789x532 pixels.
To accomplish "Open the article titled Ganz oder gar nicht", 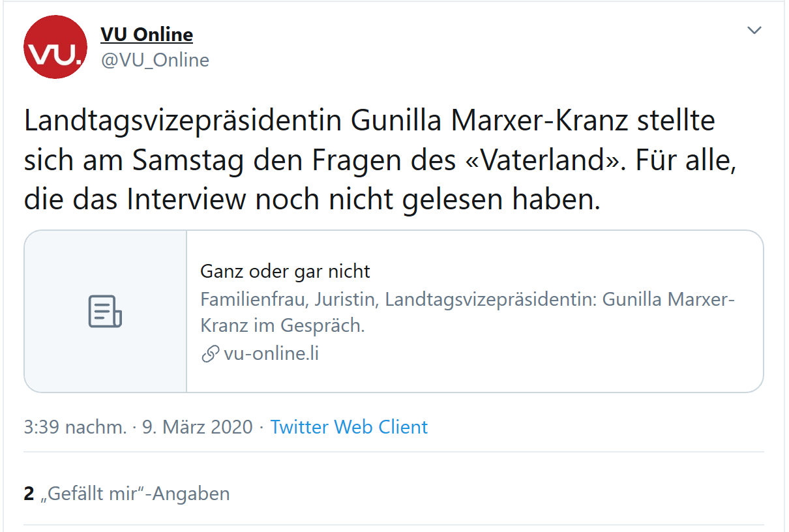I will pyautogui.click(x=285, y=271).
